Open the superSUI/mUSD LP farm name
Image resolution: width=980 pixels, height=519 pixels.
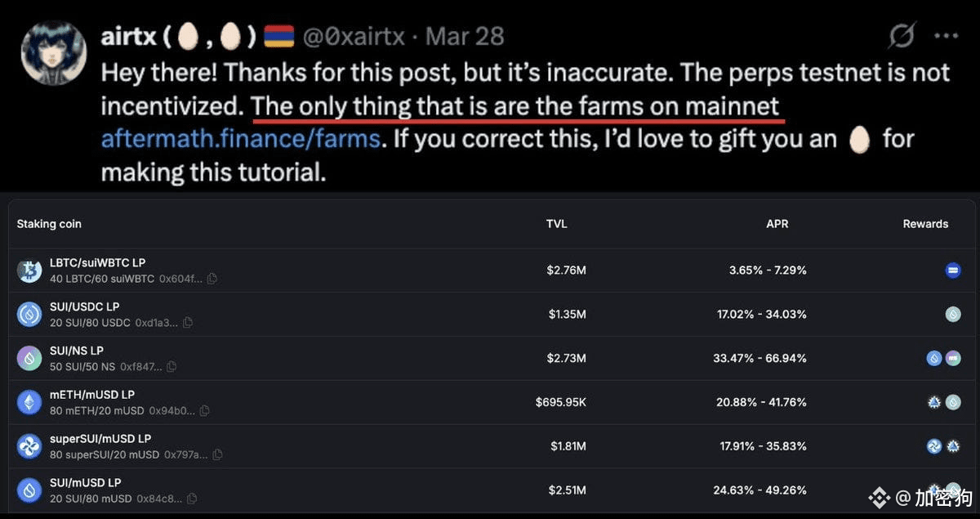(100, 439)
